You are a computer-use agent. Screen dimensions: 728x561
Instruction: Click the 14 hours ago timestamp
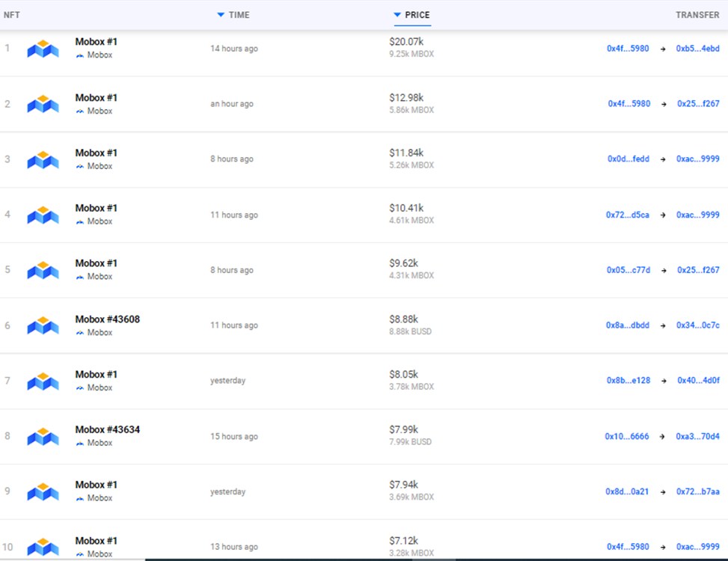234,49
